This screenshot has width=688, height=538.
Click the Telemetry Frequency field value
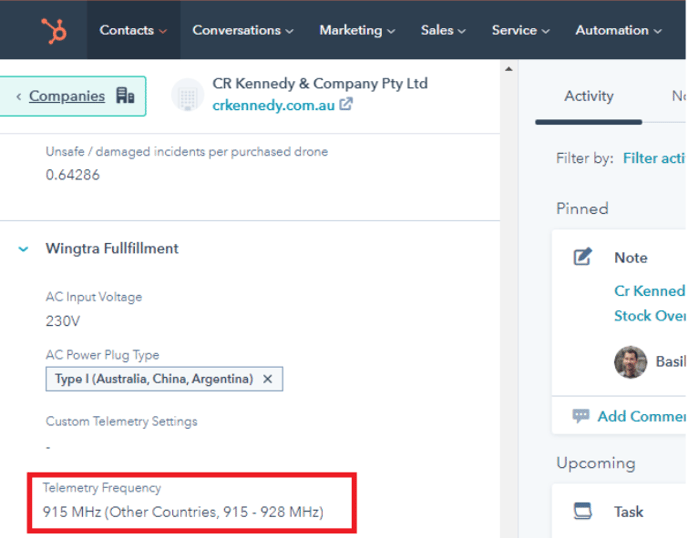pos(183,513)
